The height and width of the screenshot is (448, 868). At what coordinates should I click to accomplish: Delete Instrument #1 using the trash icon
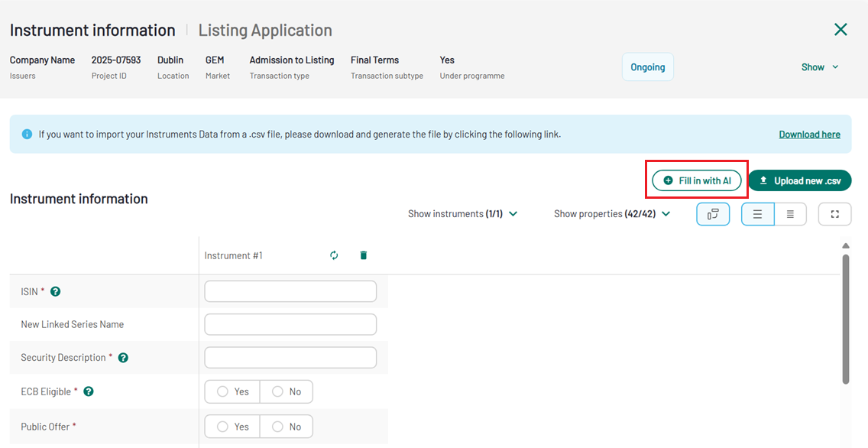364,255
